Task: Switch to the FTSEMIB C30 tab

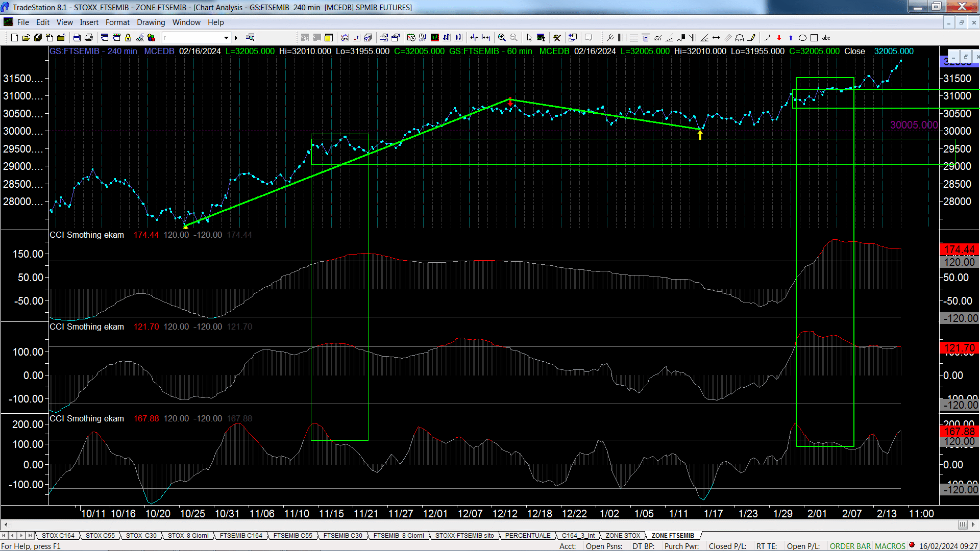Action: 342,535
